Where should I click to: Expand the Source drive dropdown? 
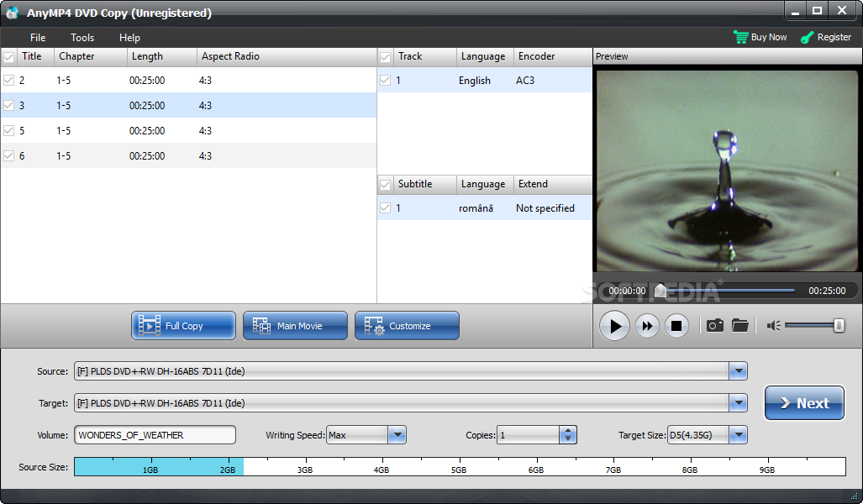coord(738,370)
